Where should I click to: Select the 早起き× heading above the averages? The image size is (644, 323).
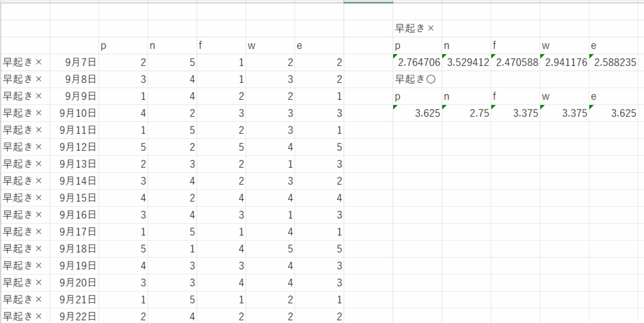point(414,28)
